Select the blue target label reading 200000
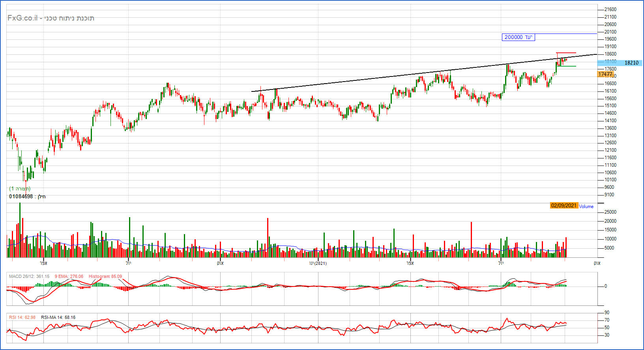Image resolution: width=644 pixels, height=350 pixels. point(518,37)
